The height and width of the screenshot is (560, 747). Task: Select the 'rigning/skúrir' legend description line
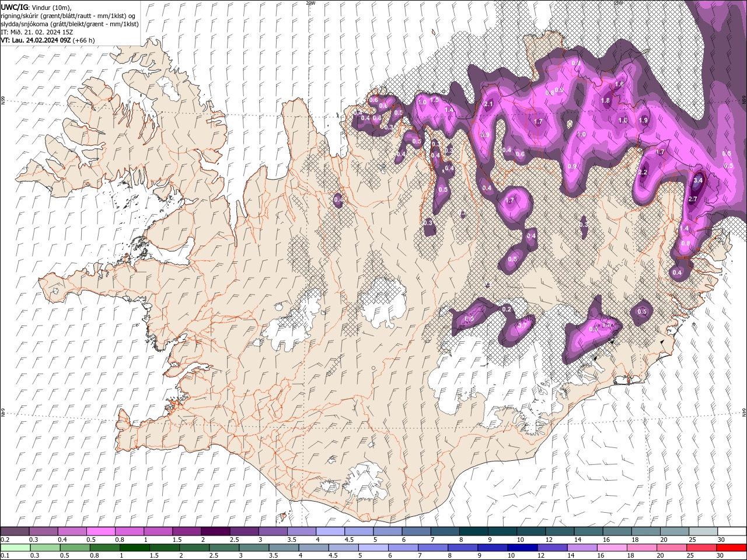[x=68, y=16]
